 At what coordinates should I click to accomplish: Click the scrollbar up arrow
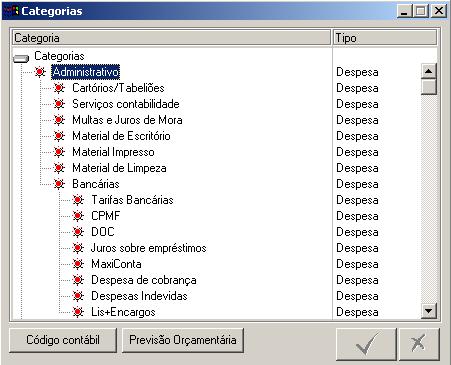pos(429,71)
